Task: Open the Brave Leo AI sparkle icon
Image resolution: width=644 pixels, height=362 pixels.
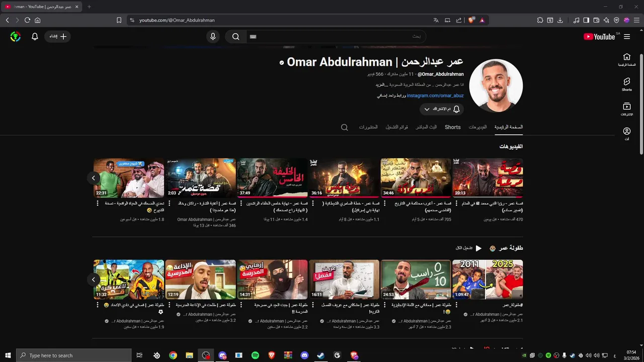Action: [606, 20]
